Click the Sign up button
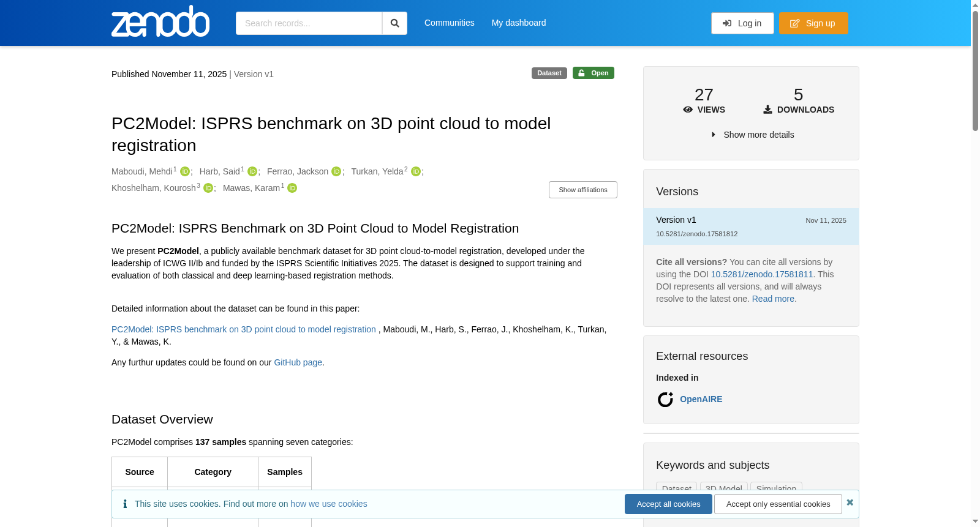The image size is (980, 527). 813,23
